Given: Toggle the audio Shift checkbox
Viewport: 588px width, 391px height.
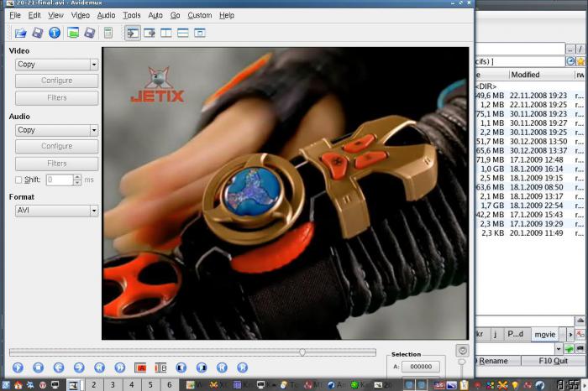Looking at the screenshot, I should pos(18,180).
